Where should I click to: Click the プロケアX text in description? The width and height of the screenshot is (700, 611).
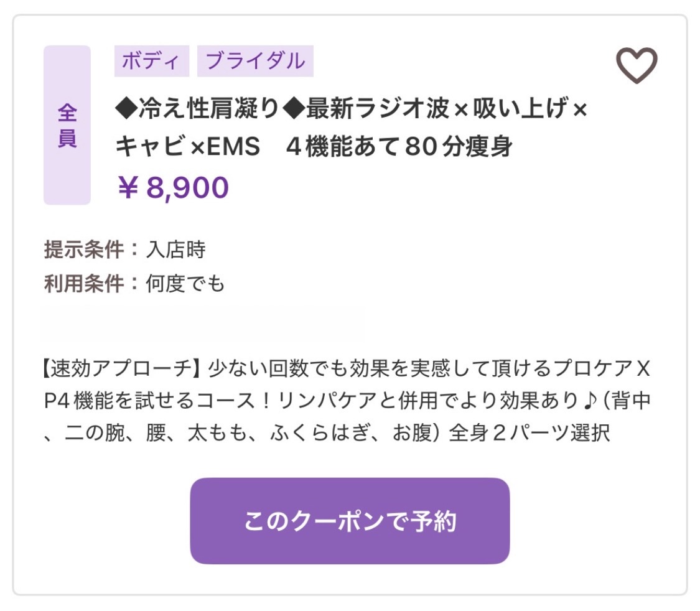click(x=602, y=368)
